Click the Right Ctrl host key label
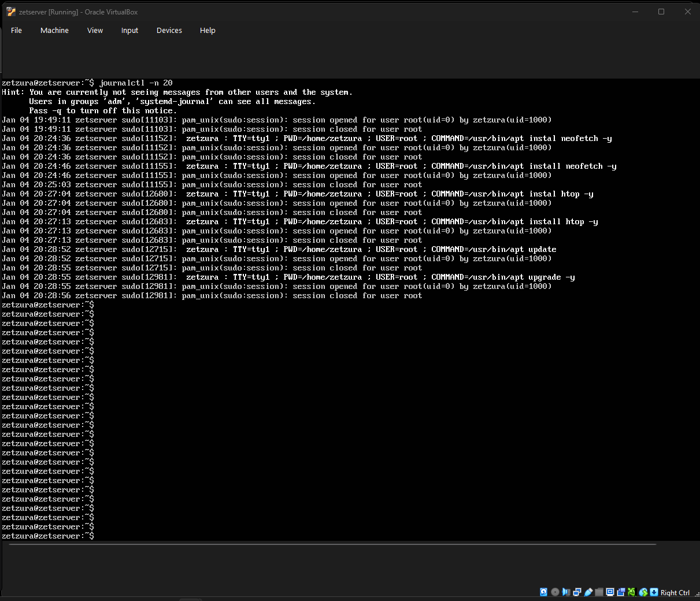This screenshot has width=700, height=601. (x=675, y=592)
